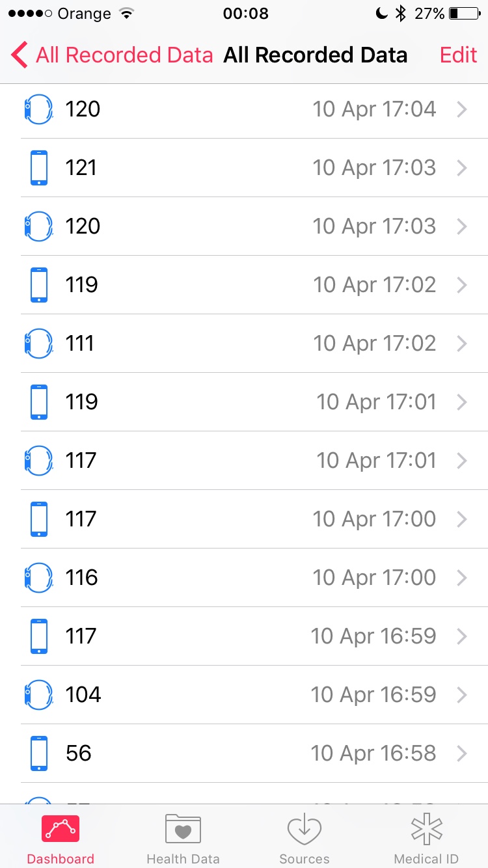Expand the 121 entry disclosure chevron
The width and height of the screenshot is (488, 868).
462,168
